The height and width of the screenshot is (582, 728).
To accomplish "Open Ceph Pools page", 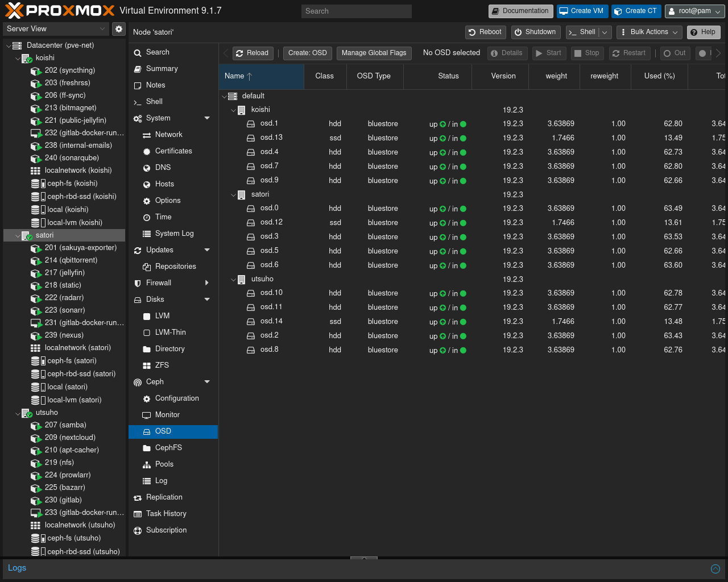I will [x=164, y=464].
